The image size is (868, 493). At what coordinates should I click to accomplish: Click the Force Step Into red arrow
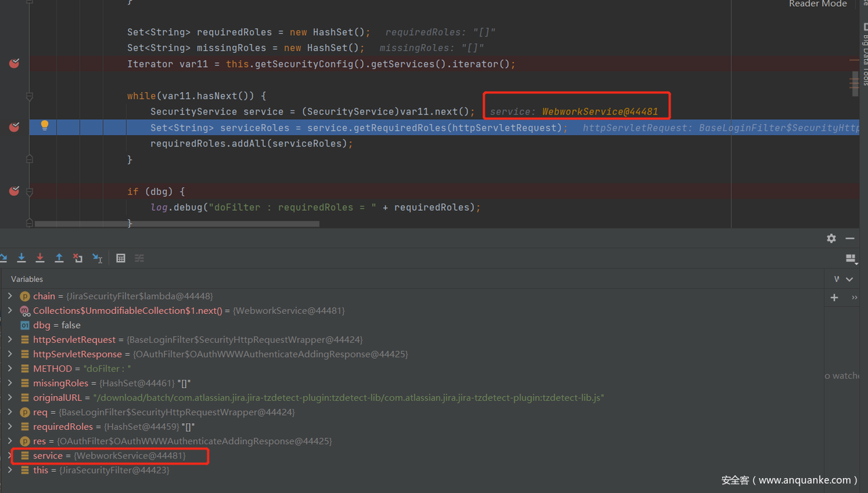coord(40,258)
